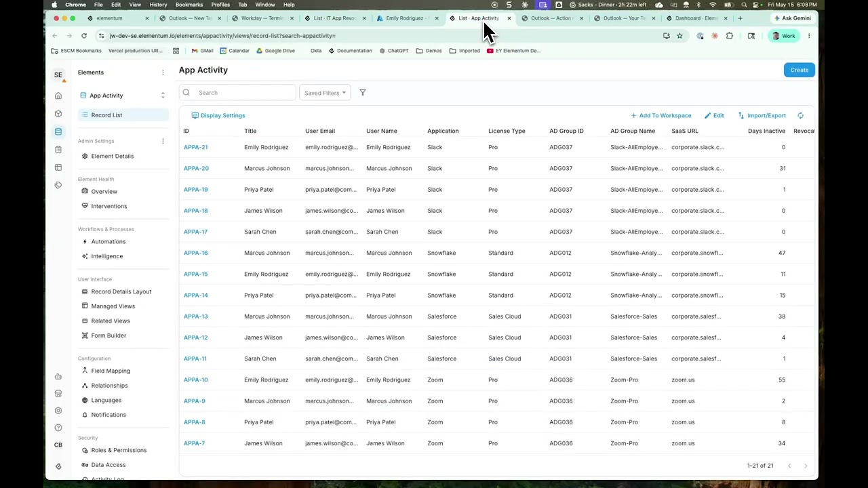
Task: Switch to the Dashboard browser tab
Action: [697, 18]
